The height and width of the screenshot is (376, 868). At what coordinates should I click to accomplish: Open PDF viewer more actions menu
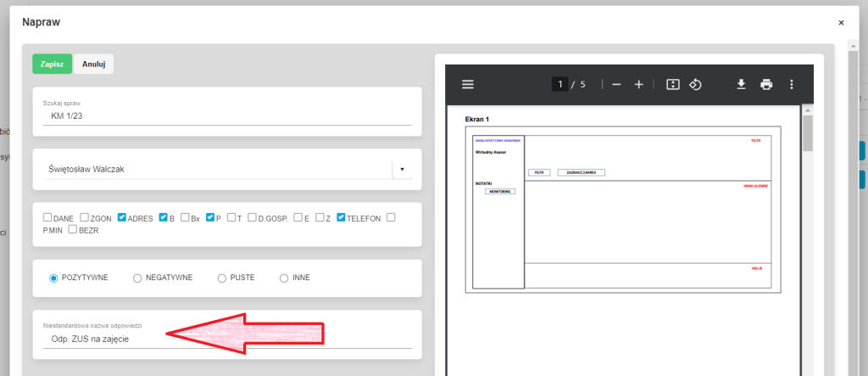click(x=792, y=84)
